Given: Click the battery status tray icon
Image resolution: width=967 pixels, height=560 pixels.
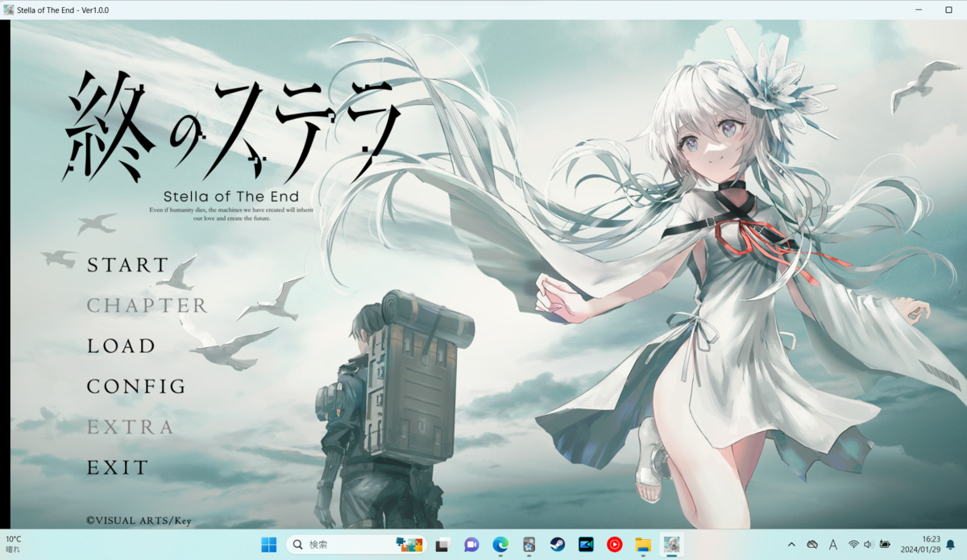Looking at the screenshot, I should click(x=885, y=545).
